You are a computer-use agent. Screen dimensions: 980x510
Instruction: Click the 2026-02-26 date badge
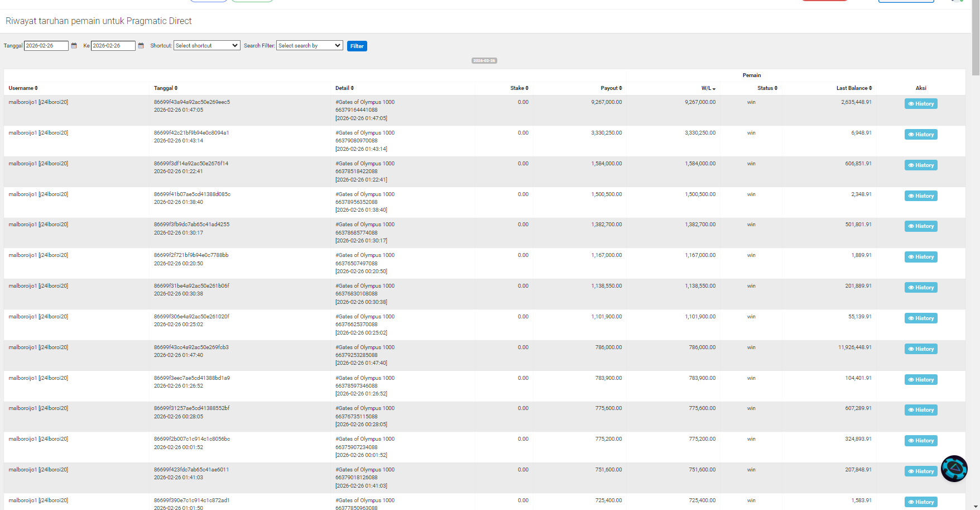[484, 61]
